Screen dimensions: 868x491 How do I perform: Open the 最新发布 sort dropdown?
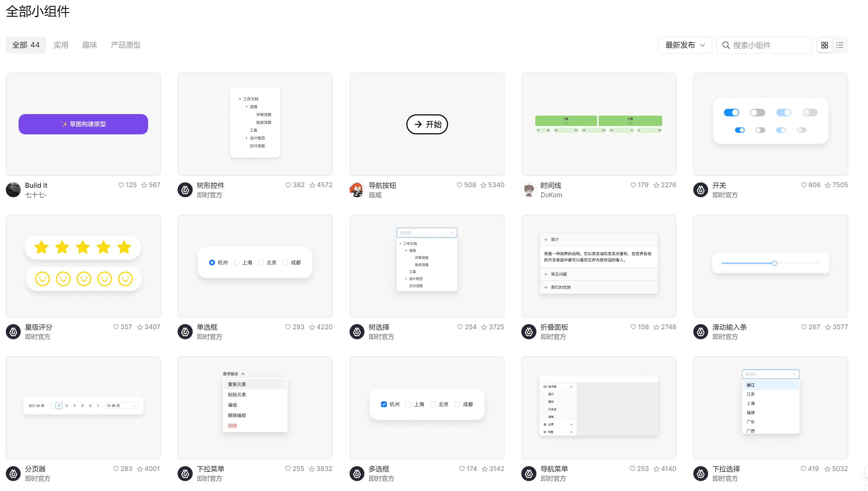pos(684,45)
